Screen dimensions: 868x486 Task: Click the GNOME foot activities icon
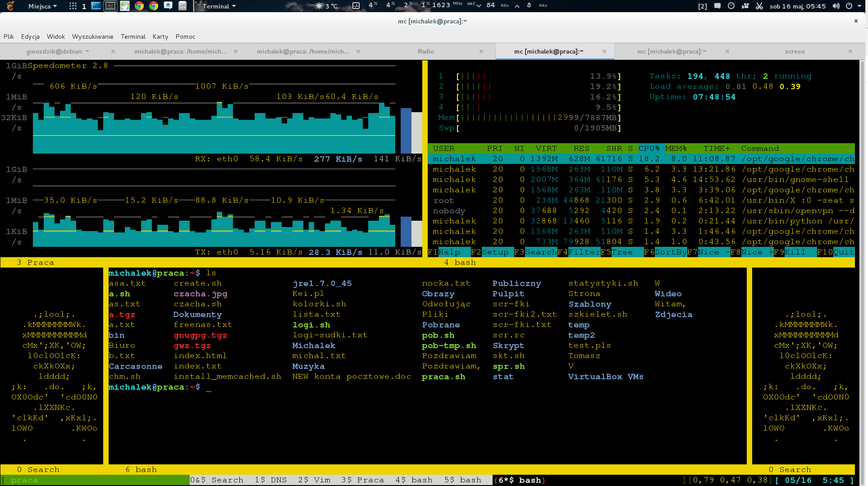click(x=10, y=6)
